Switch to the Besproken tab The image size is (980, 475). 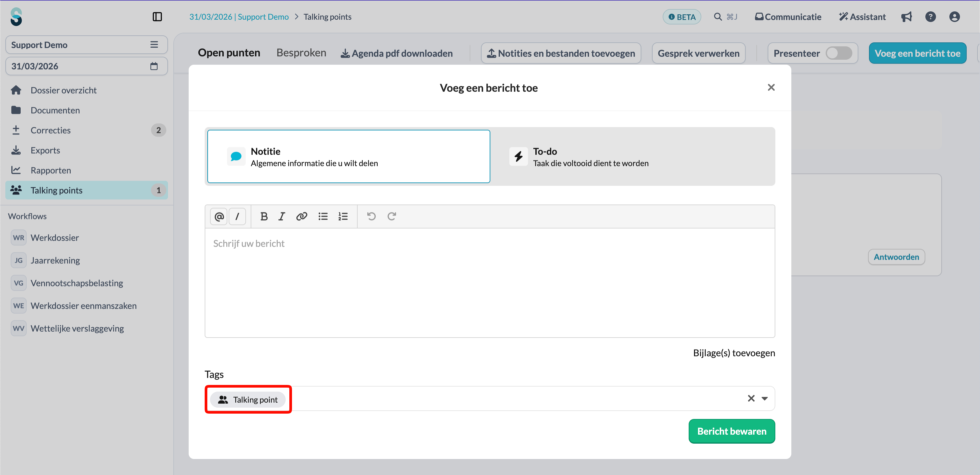click(301, 53)
